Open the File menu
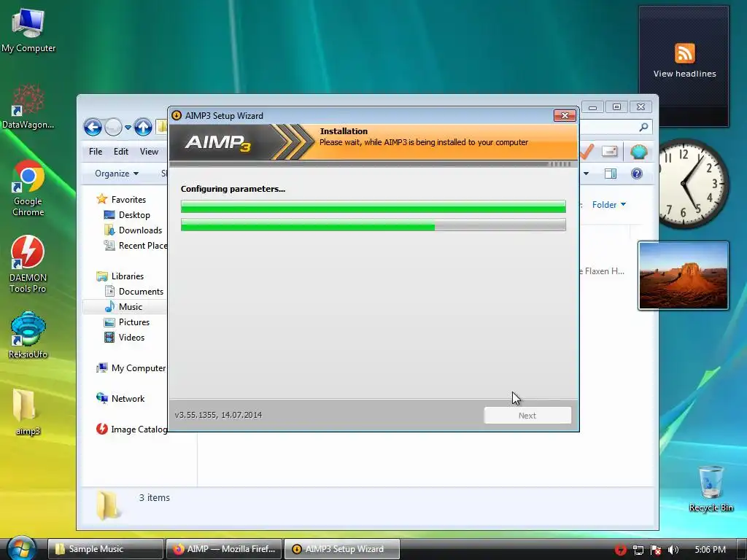 click(96, 152)
